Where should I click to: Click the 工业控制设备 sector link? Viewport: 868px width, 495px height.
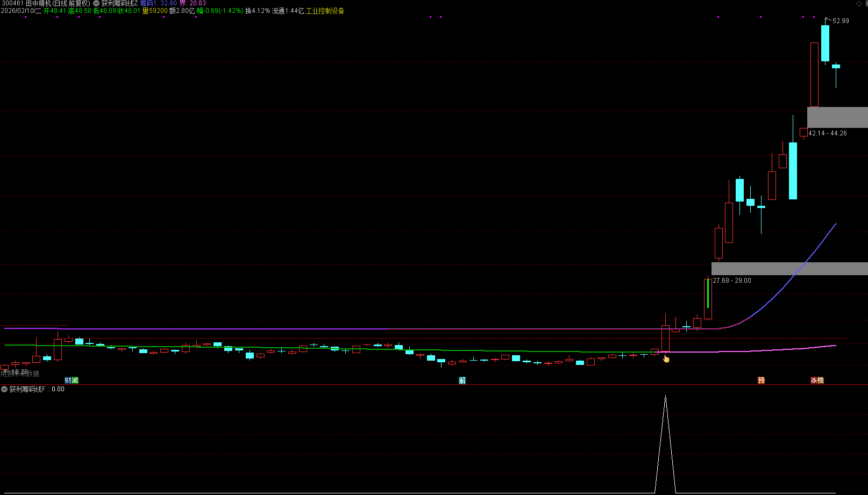point(325,11)
